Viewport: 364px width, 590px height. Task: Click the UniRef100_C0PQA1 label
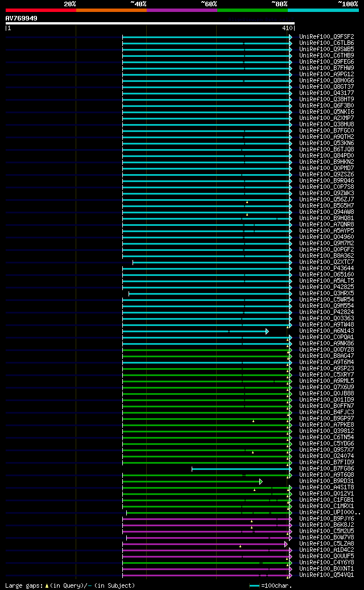point(326,337)
